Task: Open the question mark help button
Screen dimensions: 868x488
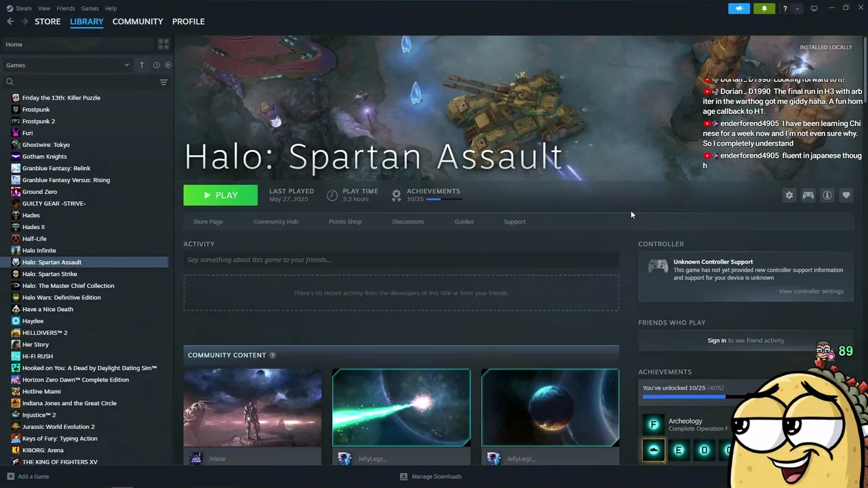Action: 785,9
